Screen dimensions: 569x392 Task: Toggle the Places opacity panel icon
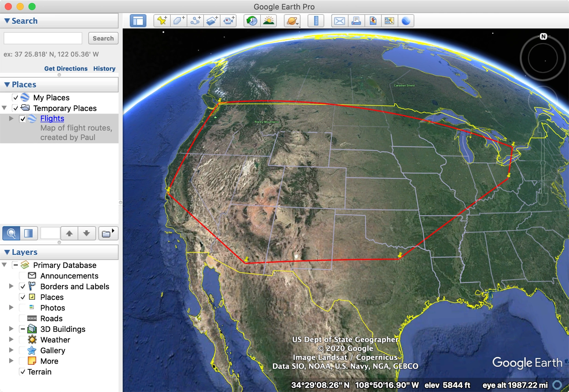(x=28, y=233)
